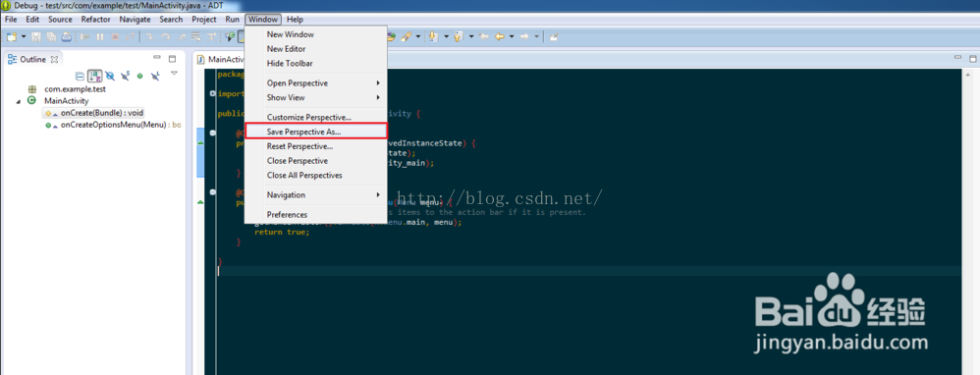The width and height of the screenshot is (980, 375).
Task: Open the Run menu
Action: click(x=232, y=20)
